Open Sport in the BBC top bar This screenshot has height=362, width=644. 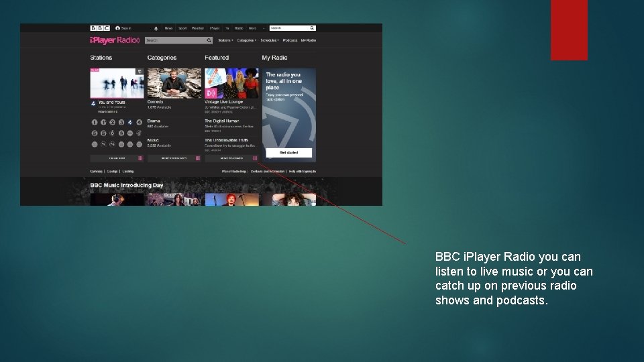click(182, 28)
